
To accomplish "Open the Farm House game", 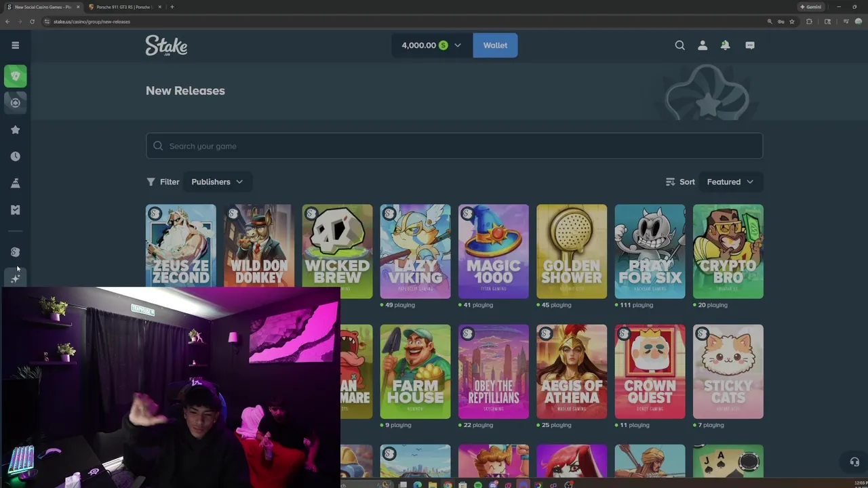I will 415,371.
